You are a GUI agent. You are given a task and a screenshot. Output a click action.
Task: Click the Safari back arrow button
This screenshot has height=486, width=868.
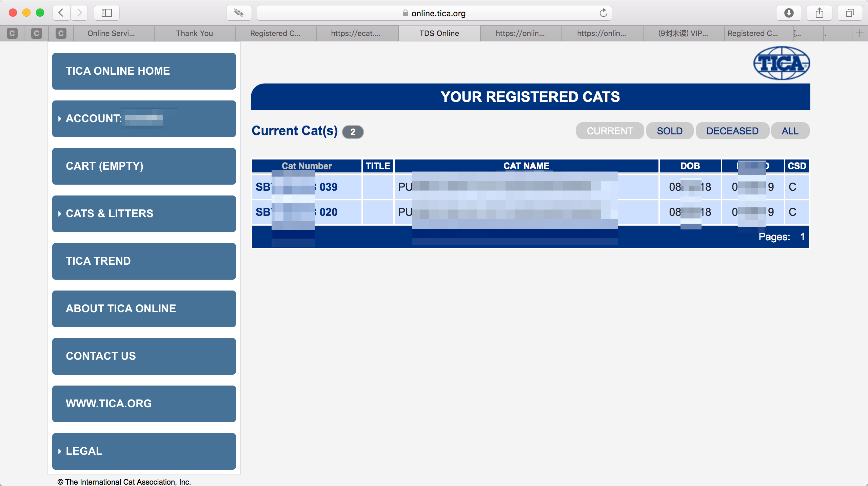coord(61,13)
